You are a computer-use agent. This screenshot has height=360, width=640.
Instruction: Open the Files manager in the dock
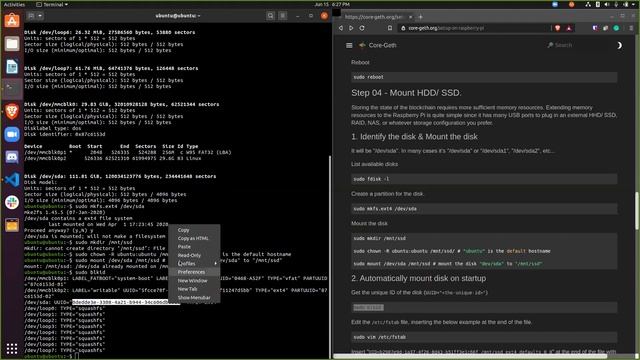coord(12,43)
